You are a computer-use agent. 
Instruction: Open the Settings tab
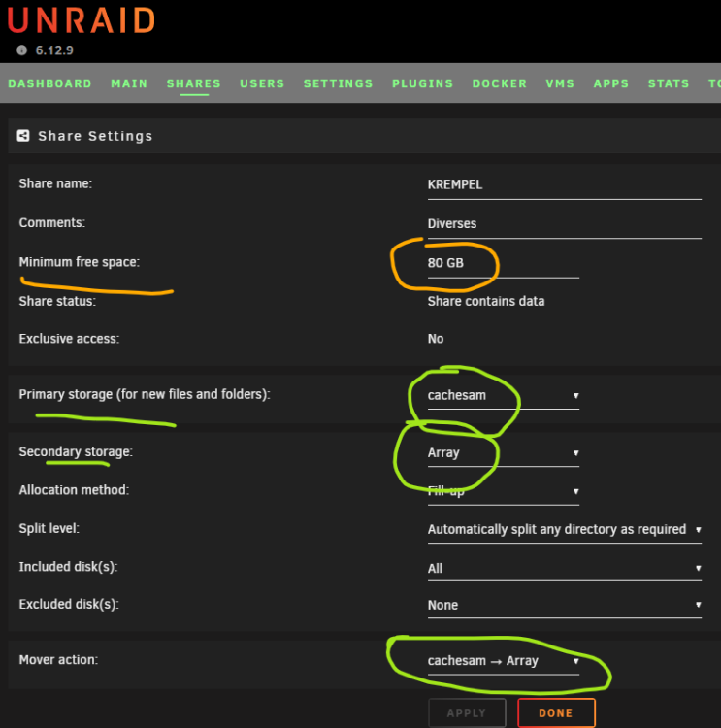coord(338,83)
